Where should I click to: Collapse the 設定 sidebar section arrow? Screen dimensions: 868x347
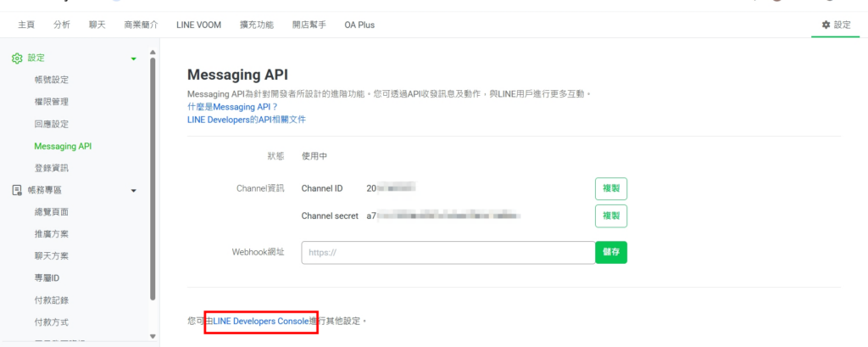133,59
